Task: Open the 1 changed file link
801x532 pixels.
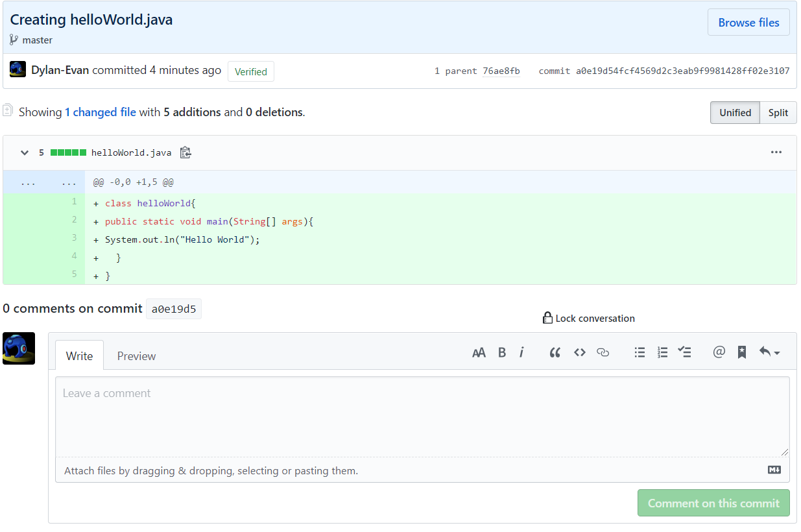Action: coord(101,112)
